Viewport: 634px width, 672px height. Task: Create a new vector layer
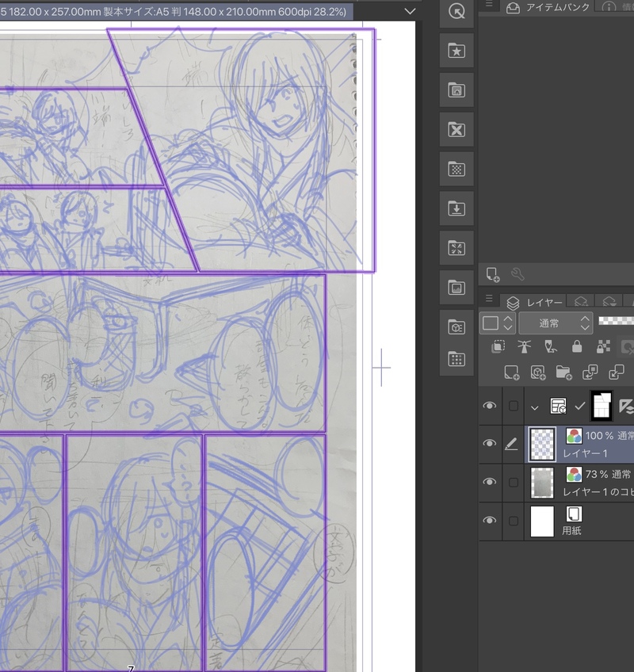coord(537,372)
